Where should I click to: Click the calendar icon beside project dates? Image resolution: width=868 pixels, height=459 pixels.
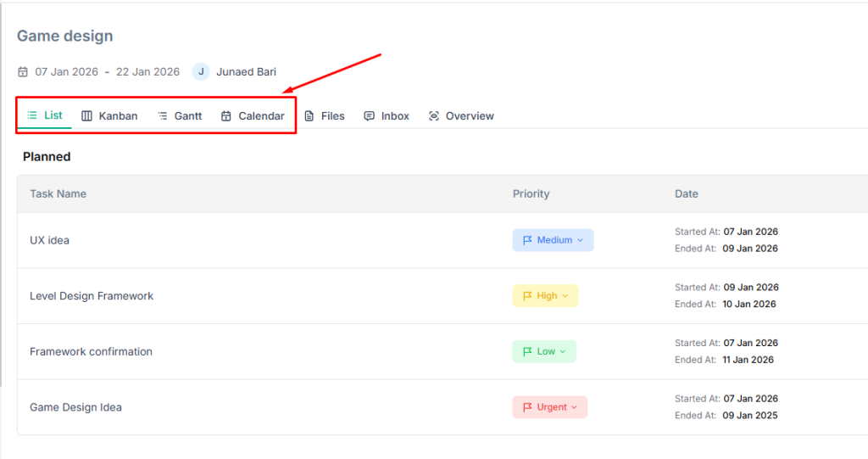pyautogui.click(x=23, y=72)
